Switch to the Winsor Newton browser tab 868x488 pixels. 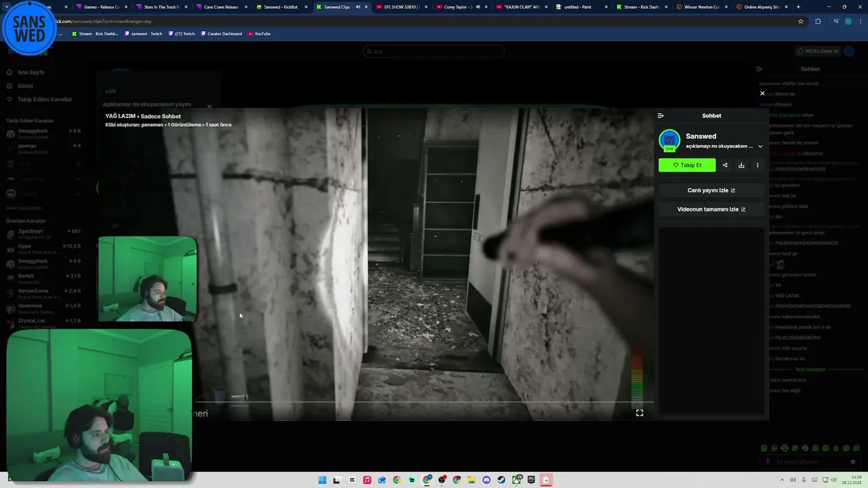click(701, 7)
